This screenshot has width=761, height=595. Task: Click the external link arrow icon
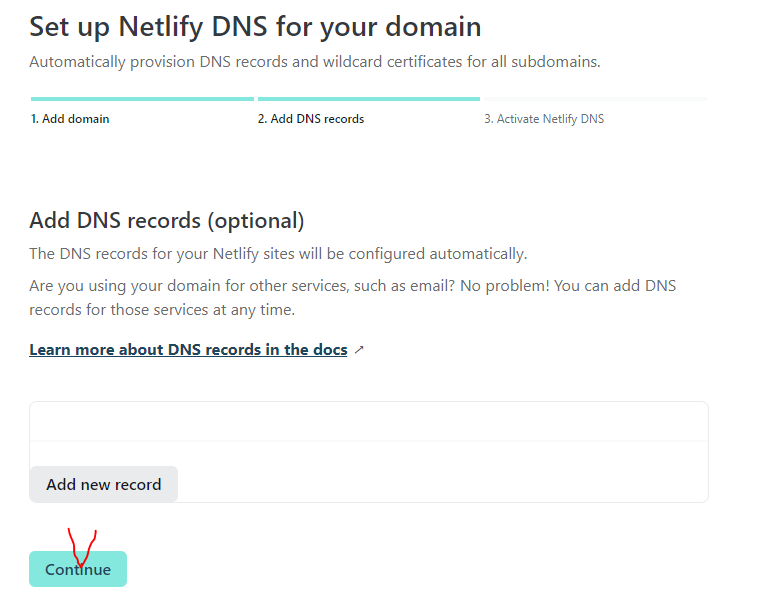coord(359,349)
